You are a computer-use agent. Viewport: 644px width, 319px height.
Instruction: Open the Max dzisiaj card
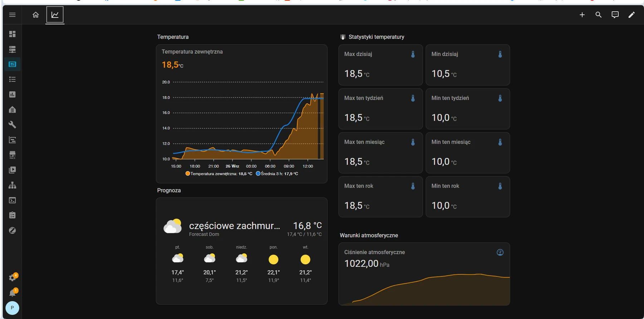tap(380, 65)
